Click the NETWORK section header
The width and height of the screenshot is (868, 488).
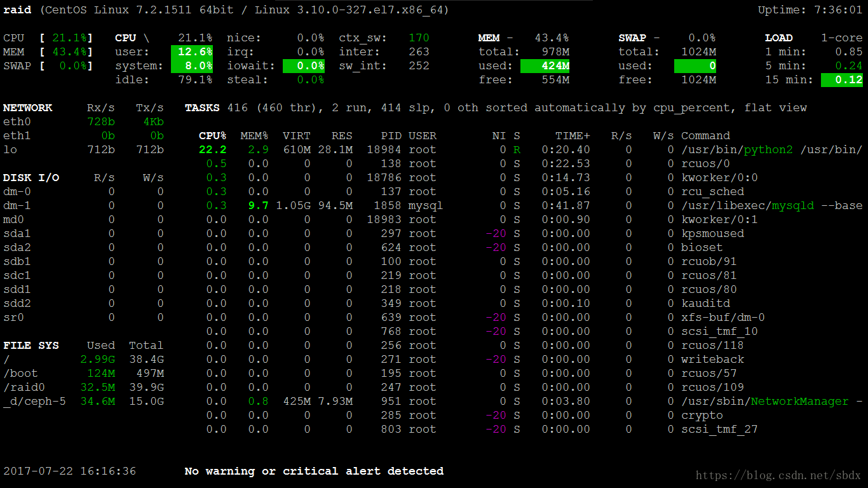pos(28,108)
